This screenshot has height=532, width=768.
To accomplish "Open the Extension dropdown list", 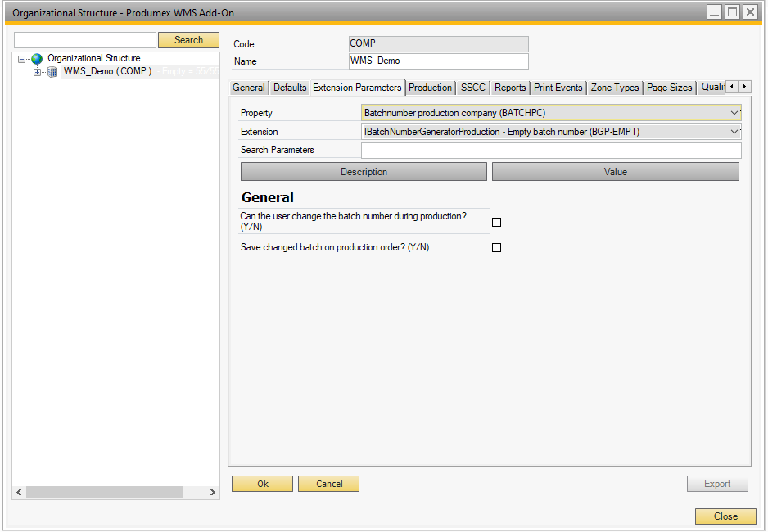I will coord(734,132).
